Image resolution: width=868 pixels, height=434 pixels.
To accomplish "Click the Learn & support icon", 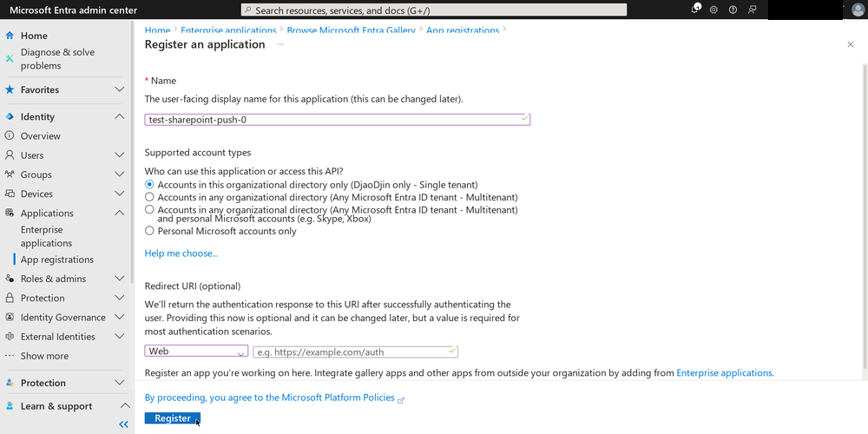I will 10,405.
